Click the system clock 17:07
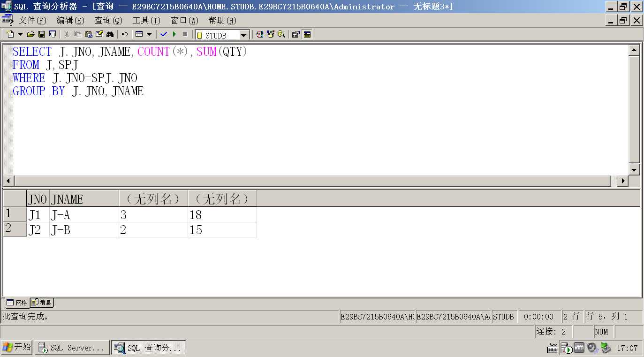 627,348
